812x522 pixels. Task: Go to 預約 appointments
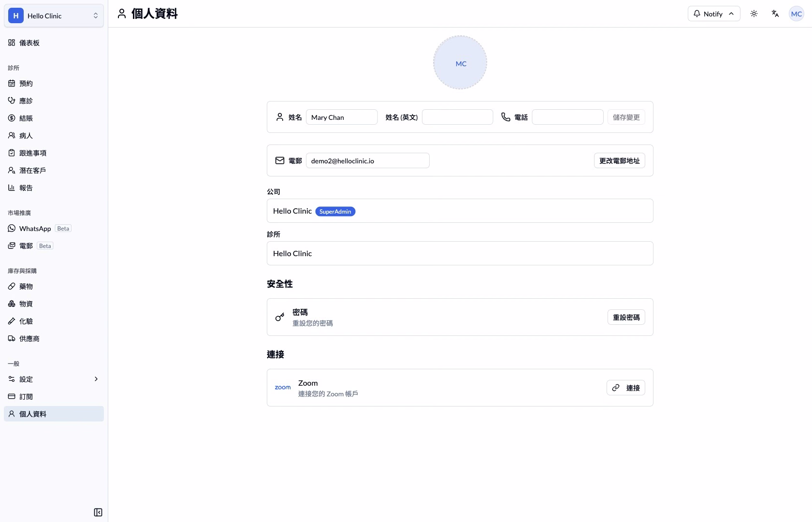coord(54,83)
